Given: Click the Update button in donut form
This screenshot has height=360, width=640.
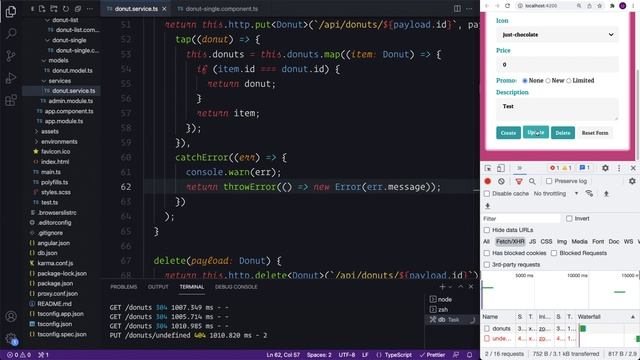Looking at the screenshot, I should point(536,132).
